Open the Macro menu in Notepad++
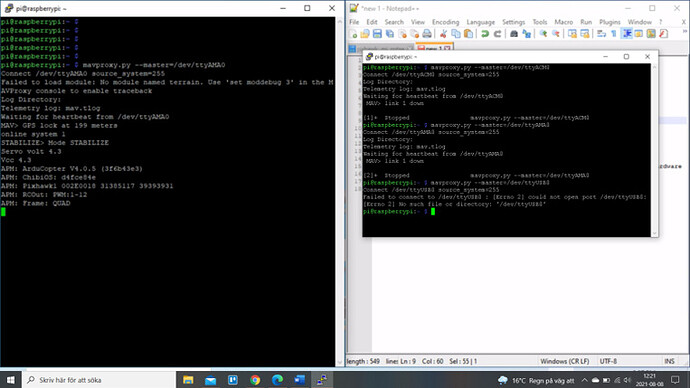The height and width of the screenshot is (388, 690). [563, 22]
